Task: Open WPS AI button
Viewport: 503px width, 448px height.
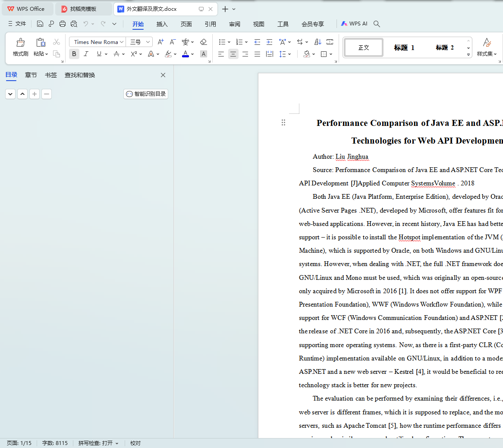Action: pos(354,24)
